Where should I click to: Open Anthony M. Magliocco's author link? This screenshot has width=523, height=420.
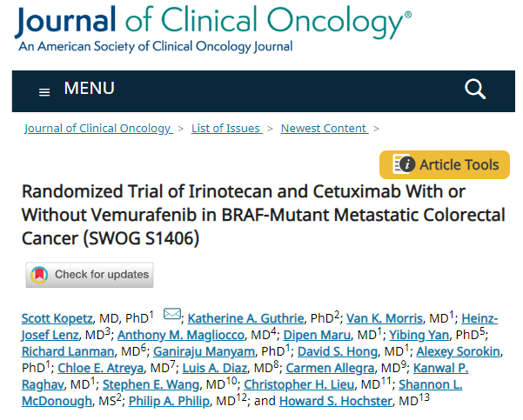(x=181, y=335)
